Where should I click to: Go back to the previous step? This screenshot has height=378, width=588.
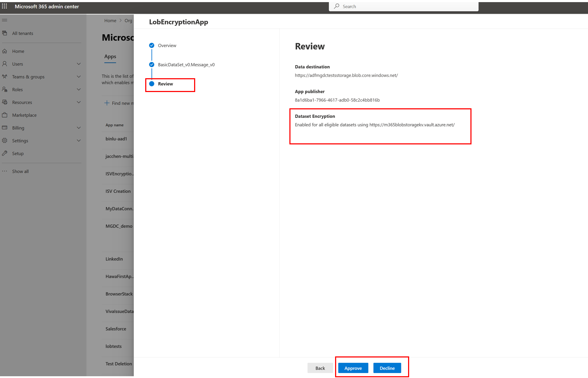point(320,368)
